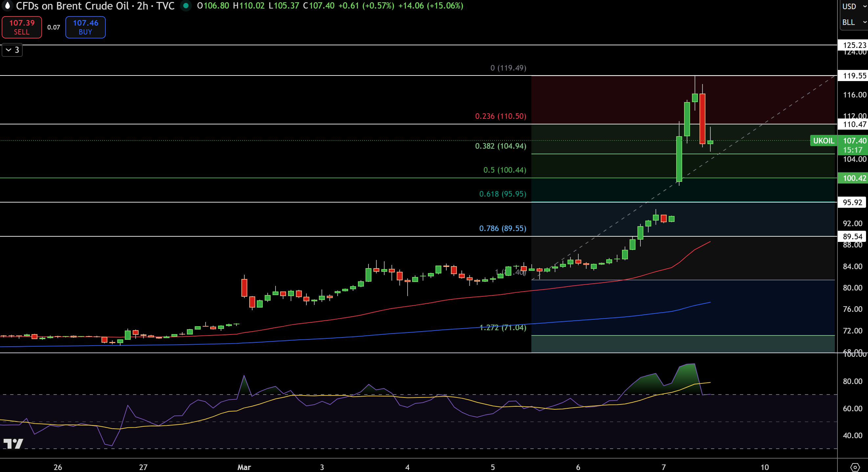The height and width of the screenshot is (472, 868).
Task: Click the 125.23 horizontal line price label
Action: pyautogui.click(x=853, y=45)
